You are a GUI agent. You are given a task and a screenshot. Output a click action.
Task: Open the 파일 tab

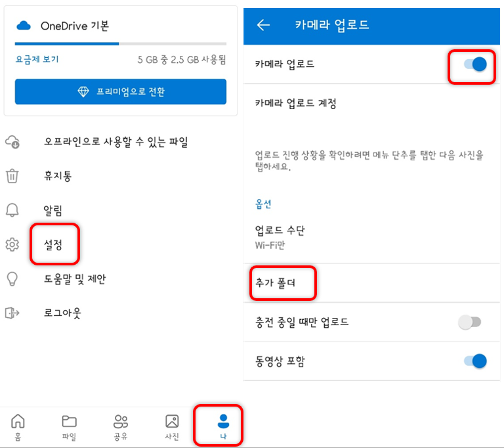[x=69, y=426]
